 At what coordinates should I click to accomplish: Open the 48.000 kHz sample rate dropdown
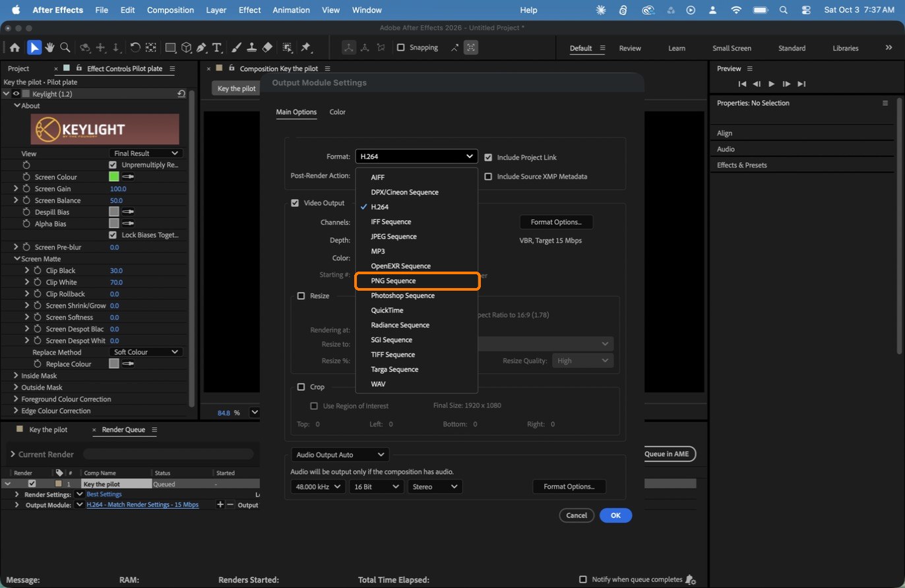tap(318, 486)
